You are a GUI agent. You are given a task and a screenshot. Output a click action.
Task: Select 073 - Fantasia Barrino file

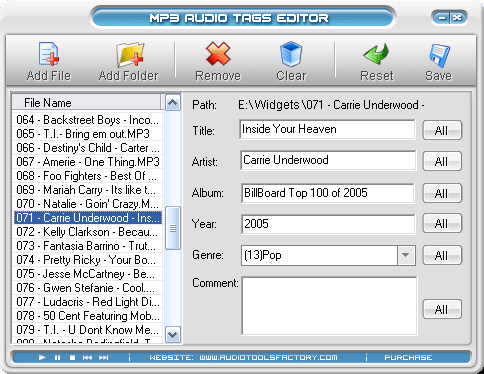88,246
